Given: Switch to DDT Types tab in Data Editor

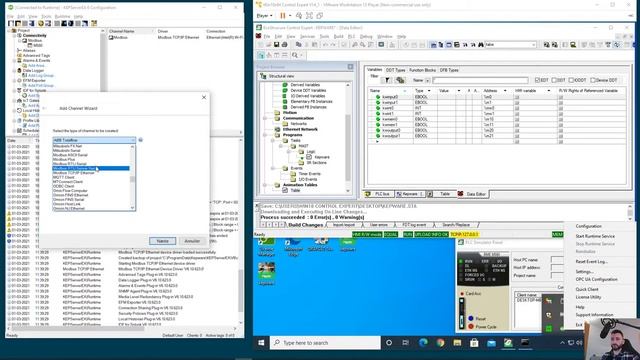Looking at the screenshot, I should (396, 70).
